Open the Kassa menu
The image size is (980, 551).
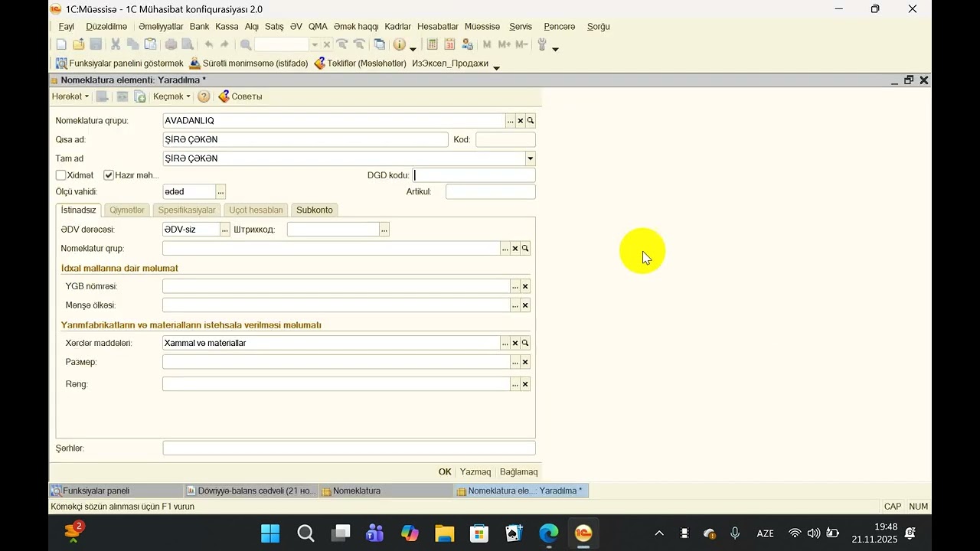[227, 27]
